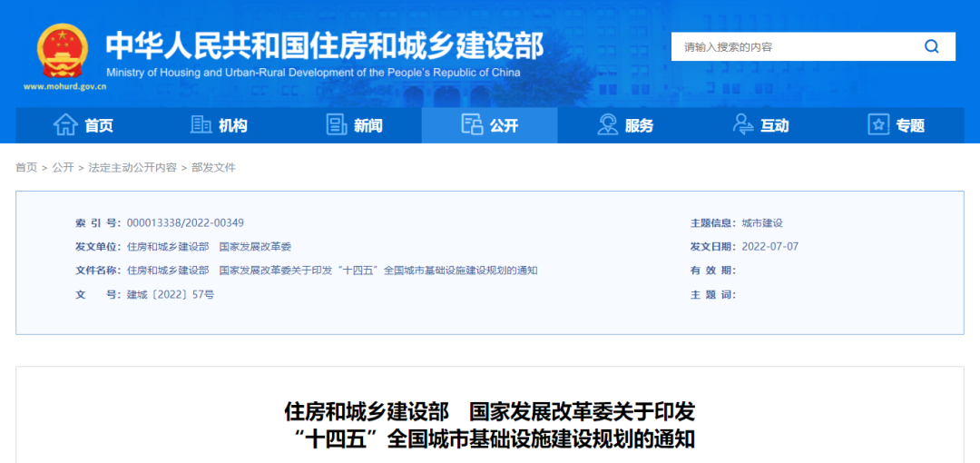The image size is (980, 463).
Task: Click the 部发文件 breadcrumb link
Action: [x=213, y=168]
